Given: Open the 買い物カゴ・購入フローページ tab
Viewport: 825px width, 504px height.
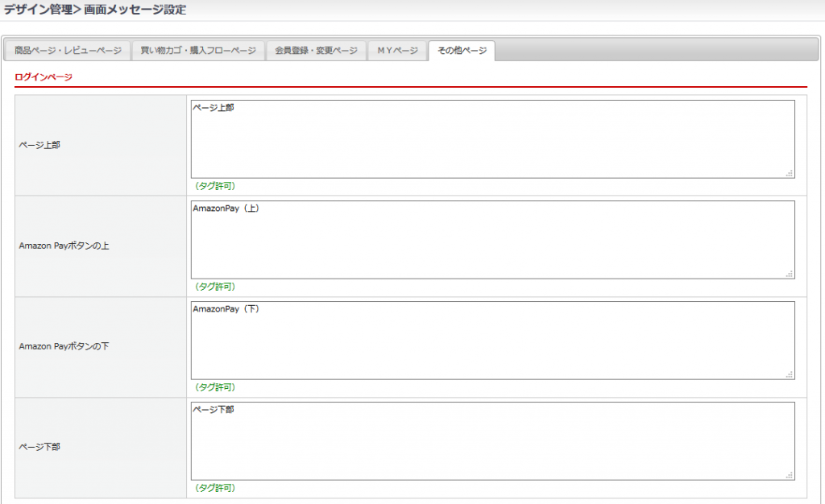Looking at the screenshot, I should tap(198, 51).
